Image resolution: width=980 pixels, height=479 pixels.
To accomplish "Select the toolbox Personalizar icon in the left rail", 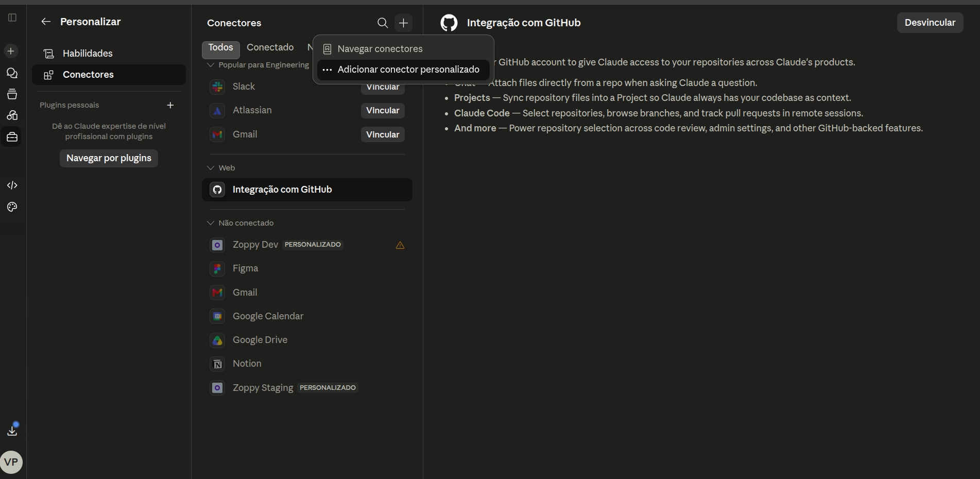I will coord(12,137).
